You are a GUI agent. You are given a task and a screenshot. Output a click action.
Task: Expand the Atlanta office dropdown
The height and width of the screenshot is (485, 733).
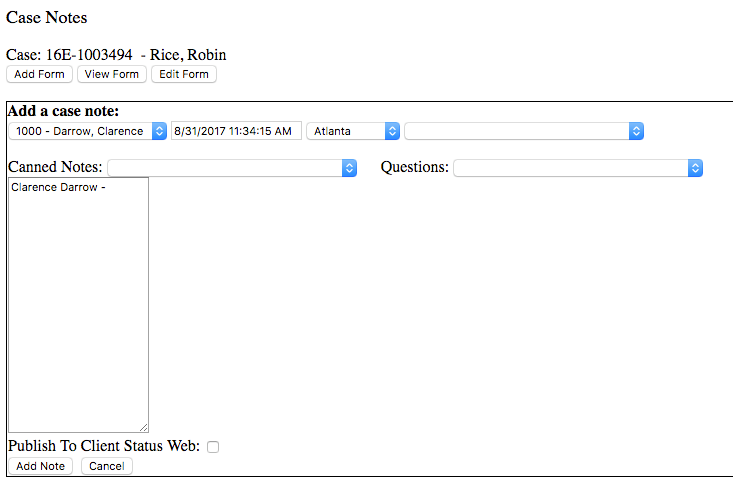[353, 131]
